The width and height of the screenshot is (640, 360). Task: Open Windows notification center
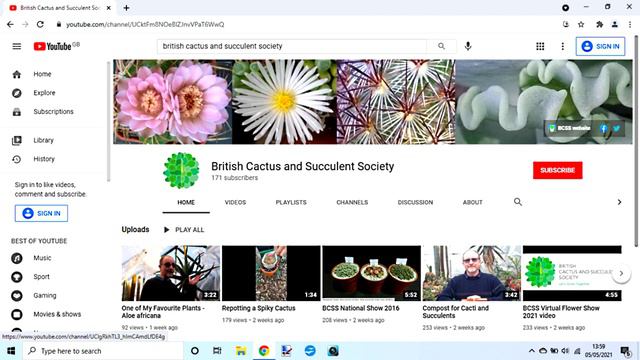[625, 351]
